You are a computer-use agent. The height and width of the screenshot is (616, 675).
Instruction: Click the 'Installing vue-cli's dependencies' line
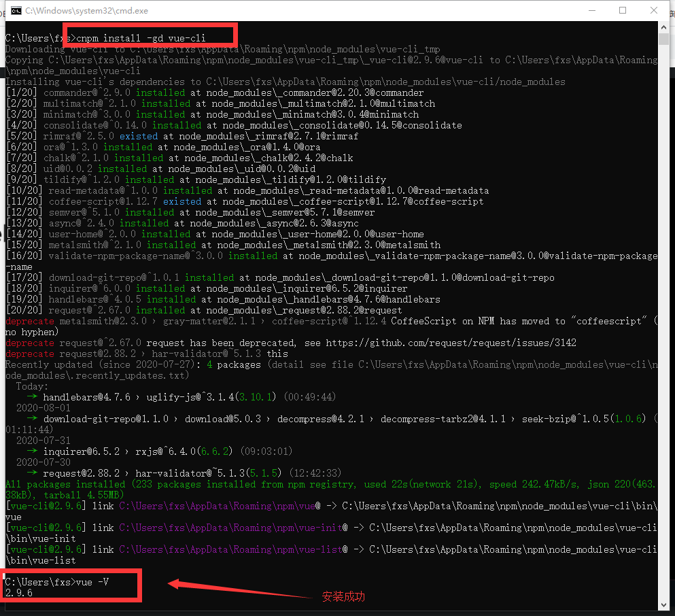[285, 82]
